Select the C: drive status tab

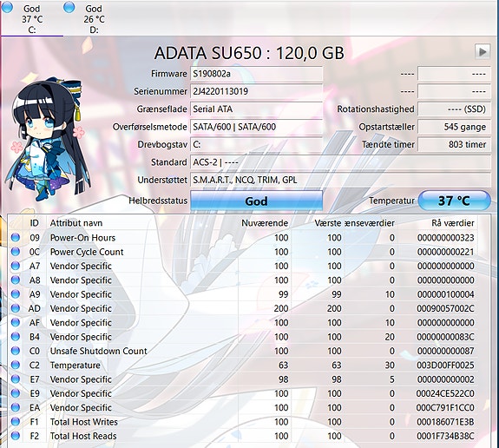coord(32,18)
